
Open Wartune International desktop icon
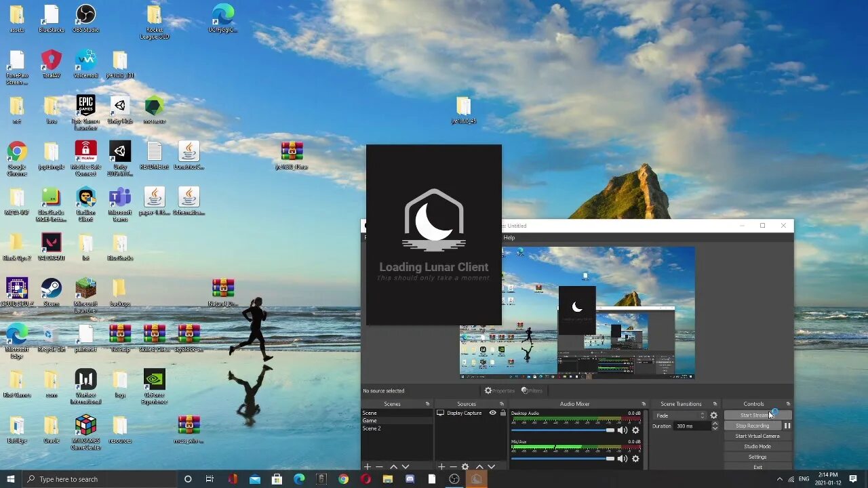(x=85, y=386)
